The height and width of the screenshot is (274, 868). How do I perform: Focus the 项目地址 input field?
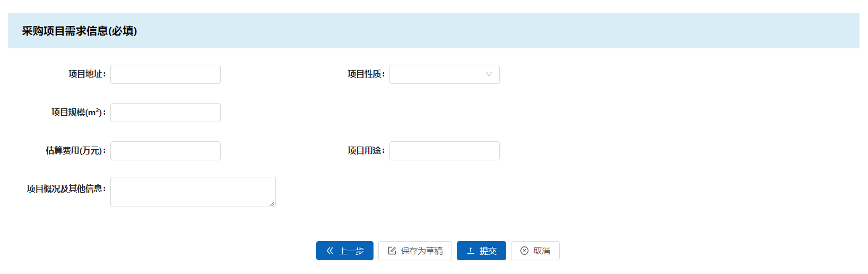click(x=166, y=74)
